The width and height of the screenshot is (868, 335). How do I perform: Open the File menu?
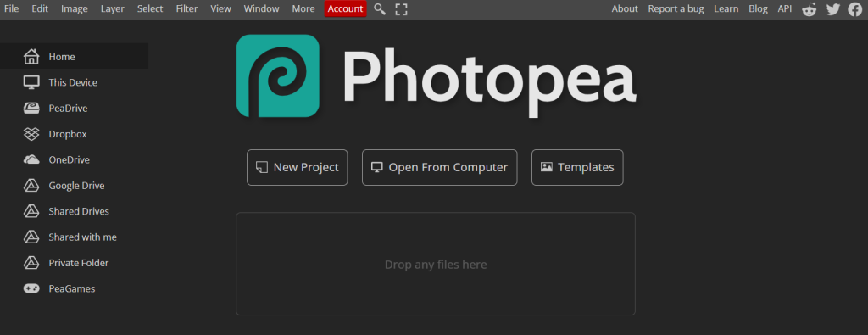click(12, 8)
